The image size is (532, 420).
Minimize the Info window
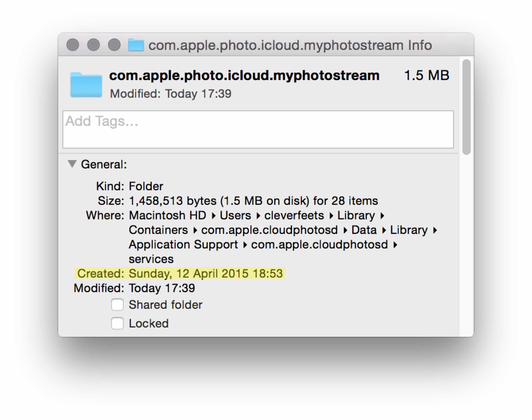(x=94, y=45)
